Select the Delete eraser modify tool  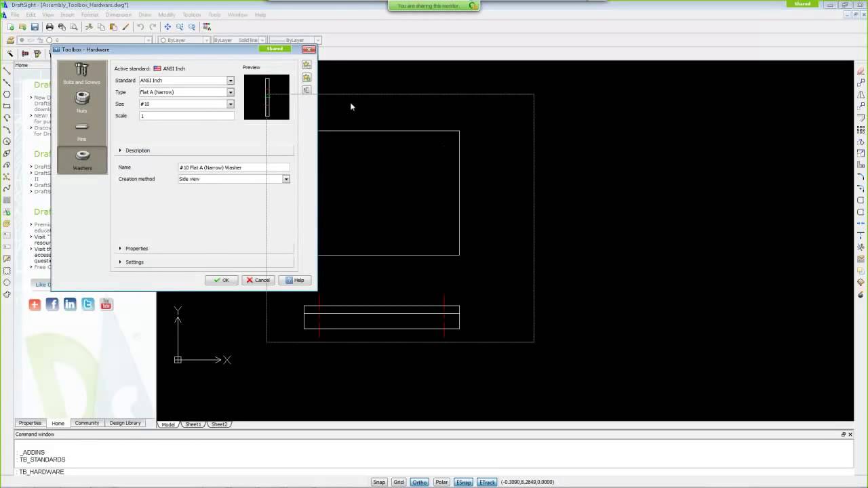pyautogui.click(x=861, y=70)
